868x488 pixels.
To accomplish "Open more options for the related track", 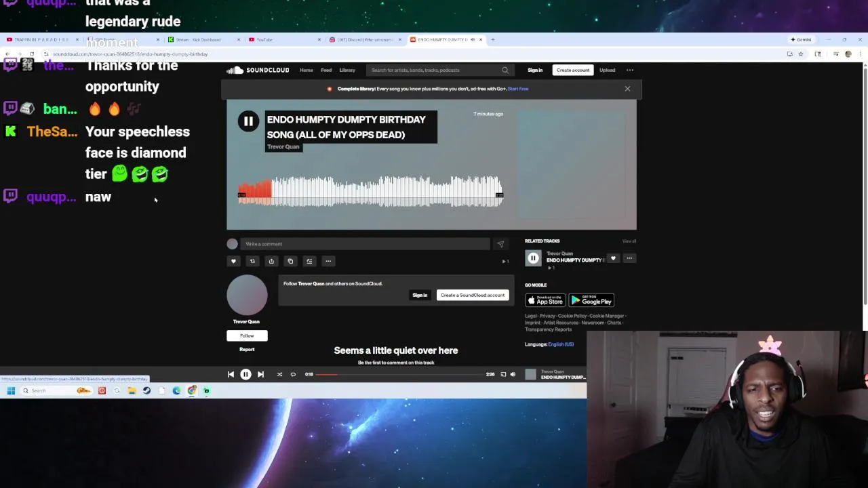I will point(629,258).
